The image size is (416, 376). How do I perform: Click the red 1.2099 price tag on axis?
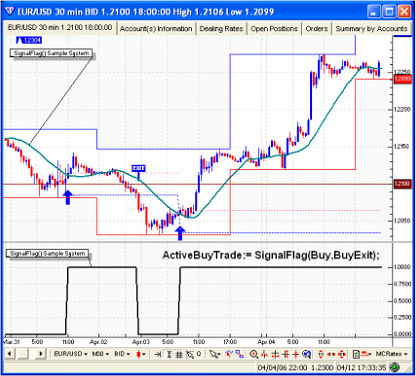[x=403, y=79]
